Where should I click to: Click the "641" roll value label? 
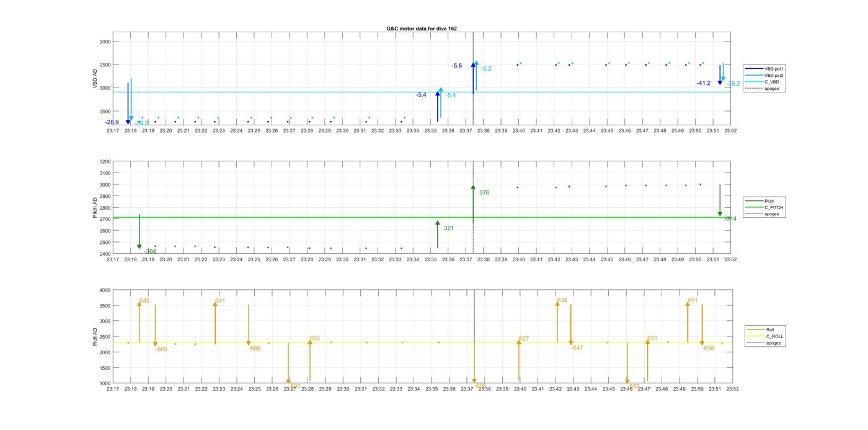[220, 300]
